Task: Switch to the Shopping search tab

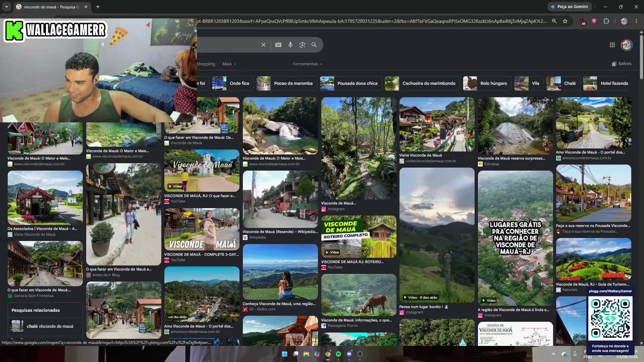Action: [x=206, y=64]
